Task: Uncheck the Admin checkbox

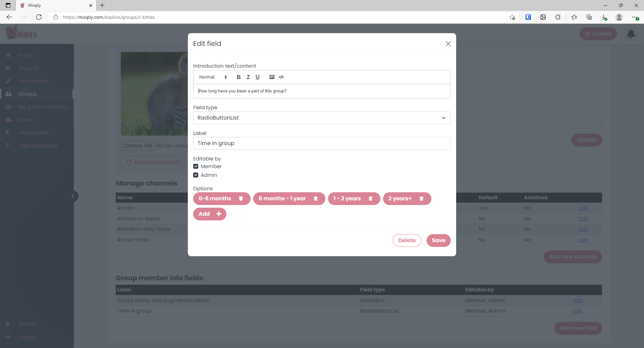Action: pyautogui.click(x=196, y=175)
